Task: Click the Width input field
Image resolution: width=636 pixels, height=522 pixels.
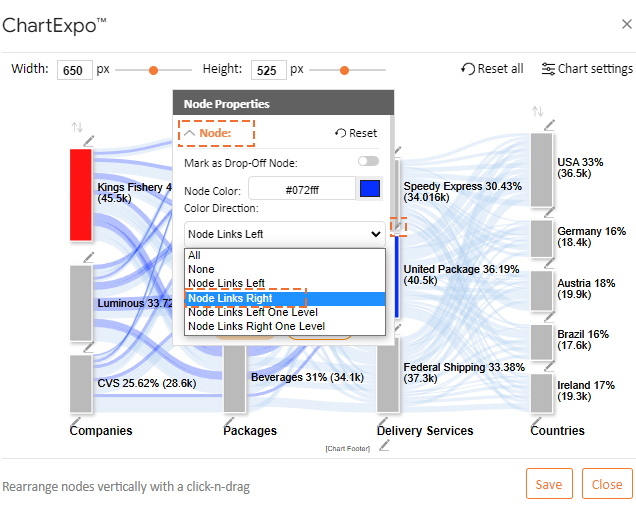Action: pyautogui.click(x=75, y=70)
